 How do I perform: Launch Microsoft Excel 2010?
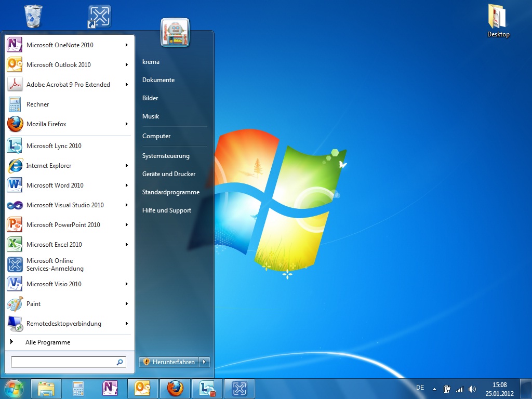[54, 245]
